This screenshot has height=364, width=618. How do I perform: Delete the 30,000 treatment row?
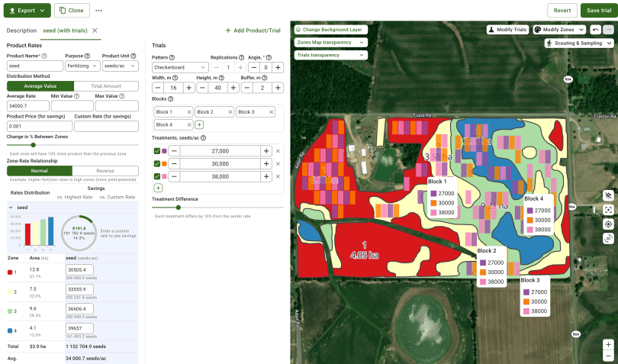[x=278, y=163]
